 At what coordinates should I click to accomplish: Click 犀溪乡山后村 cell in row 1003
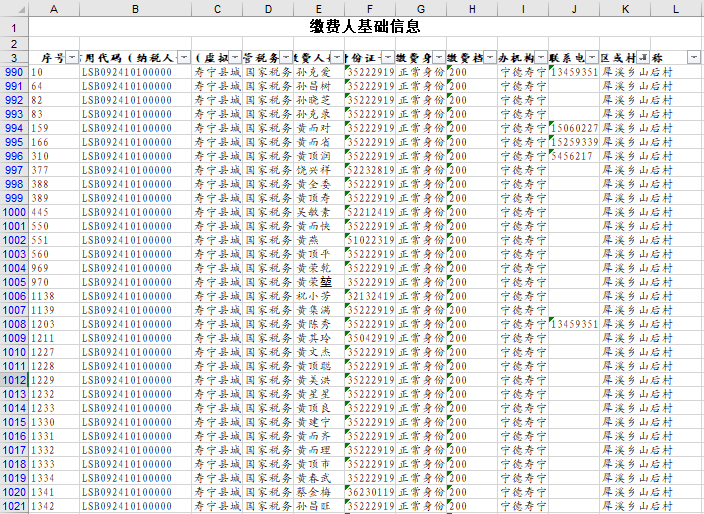[637, 254]
